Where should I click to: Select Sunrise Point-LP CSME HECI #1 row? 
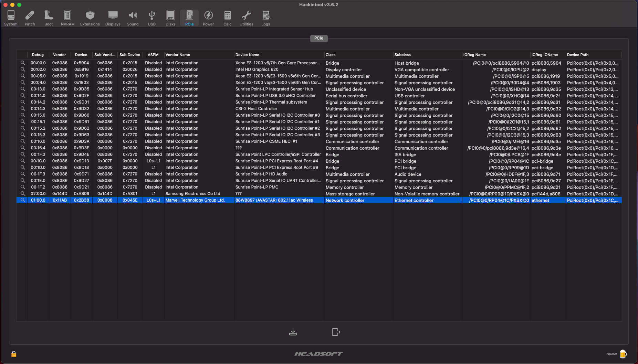coord(319,141)
